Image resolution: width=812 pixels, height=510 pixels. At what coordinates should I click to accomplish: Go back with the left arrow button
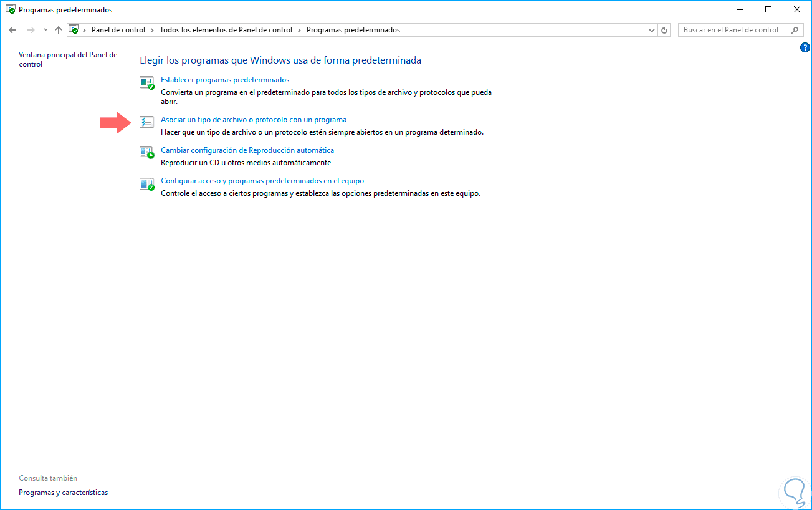click(x=12, y=30)
